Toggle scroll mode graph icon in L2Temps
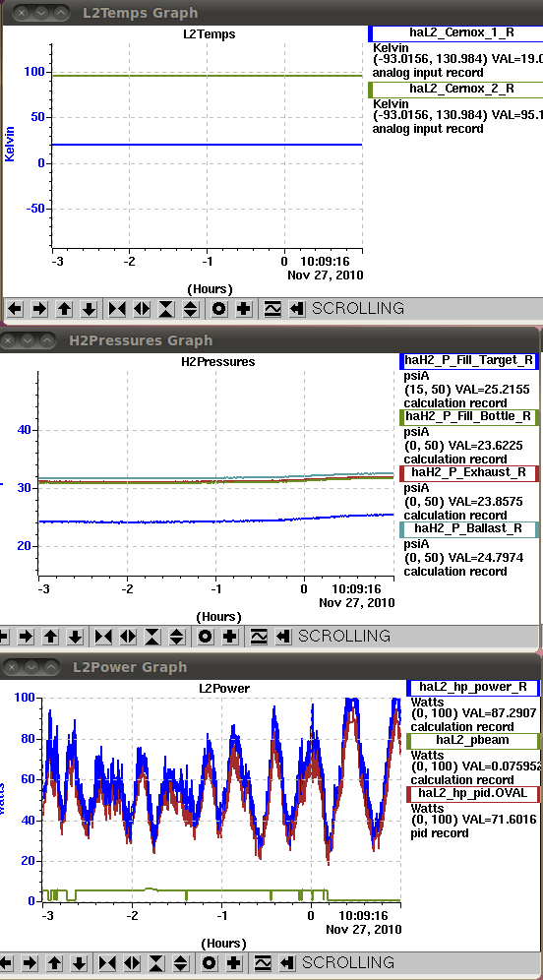Image resolution: width=543 pixels, height=980 pixels. 272,309
